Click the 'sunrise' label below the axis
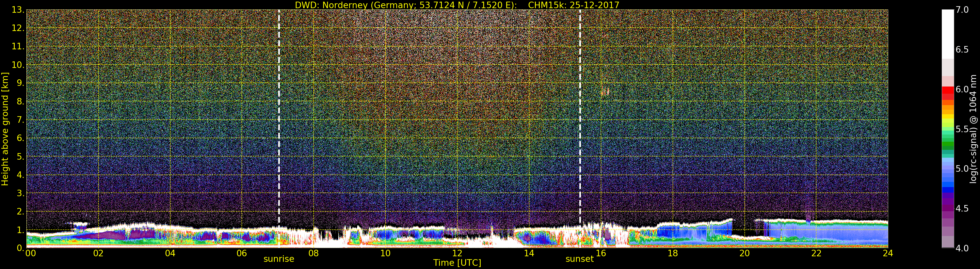 coord(279,259)
